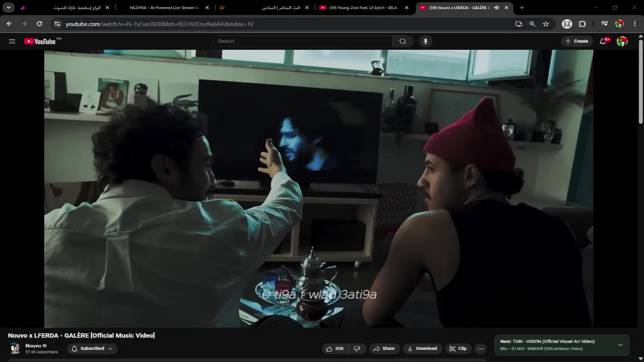Go forward in browser history
Image resolution: width=644 pixels, height=362 pixels.
click(x=24, y=24)
